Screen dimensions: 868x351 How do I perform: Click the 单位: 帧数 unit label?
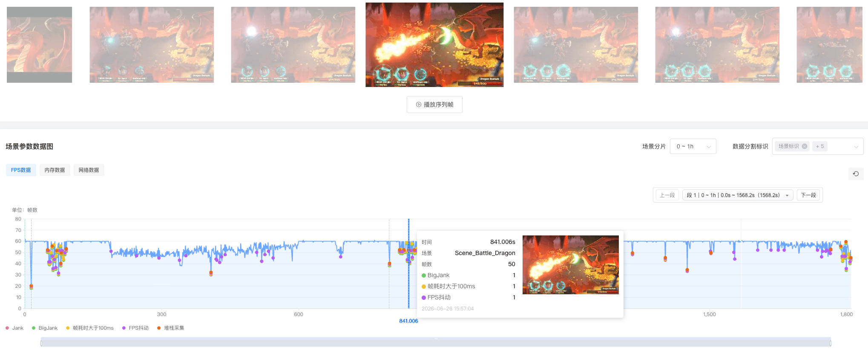point(25,210)
